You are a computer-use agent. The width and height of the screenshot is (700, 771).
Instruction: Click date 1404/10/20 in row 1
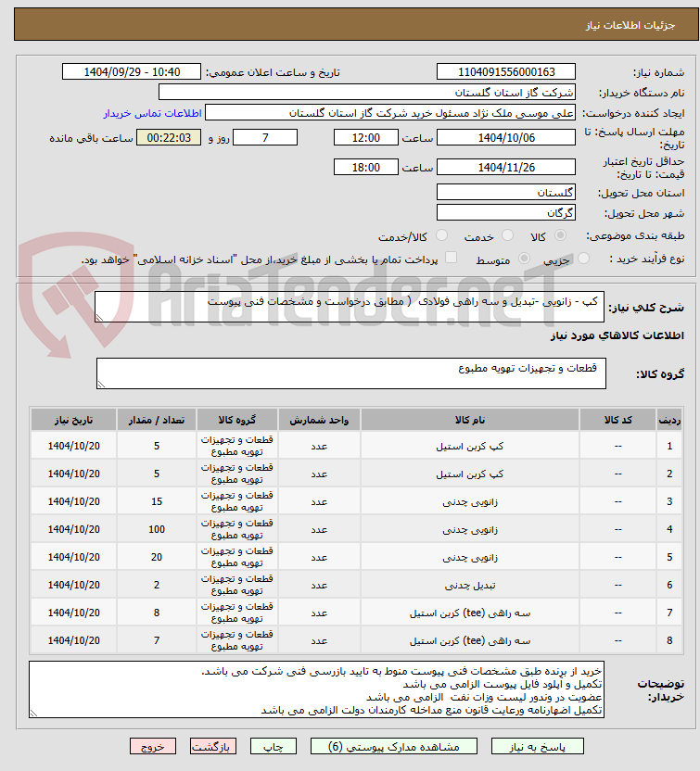74,446
